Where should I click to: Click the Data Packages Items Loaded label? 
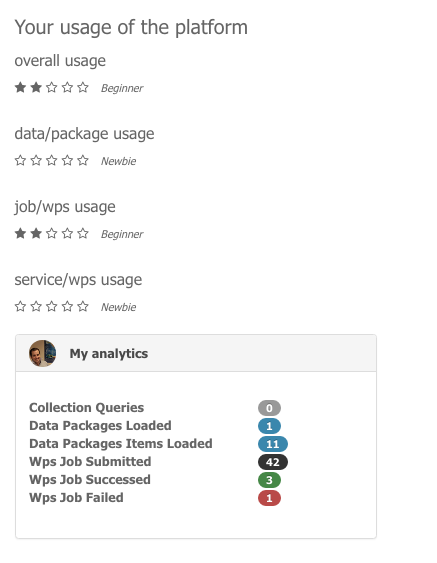coord(121,444)
